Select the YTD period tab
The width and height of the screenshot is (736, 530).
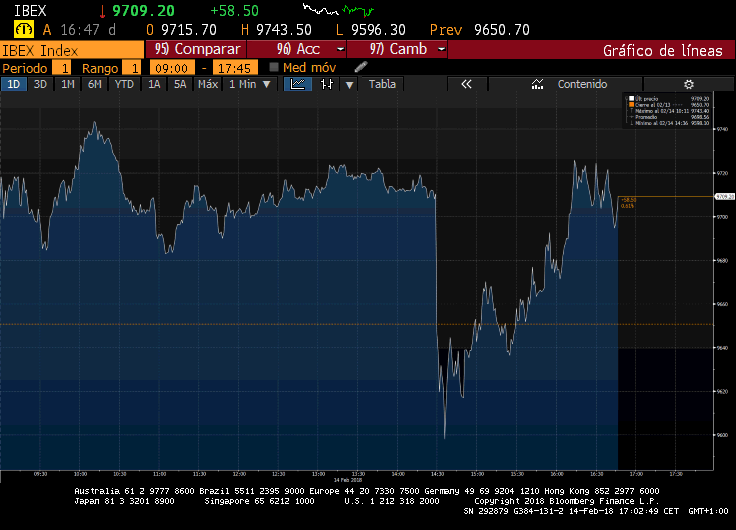coord(124,84)
